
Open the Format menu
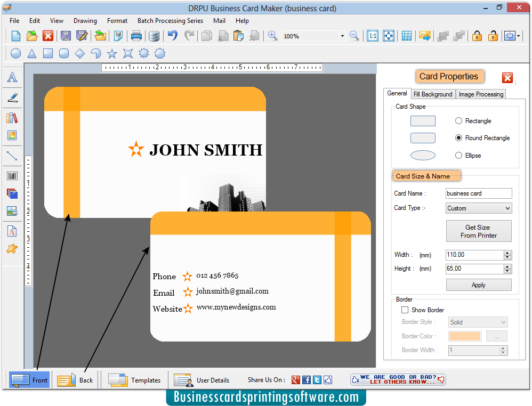point(117,21)
